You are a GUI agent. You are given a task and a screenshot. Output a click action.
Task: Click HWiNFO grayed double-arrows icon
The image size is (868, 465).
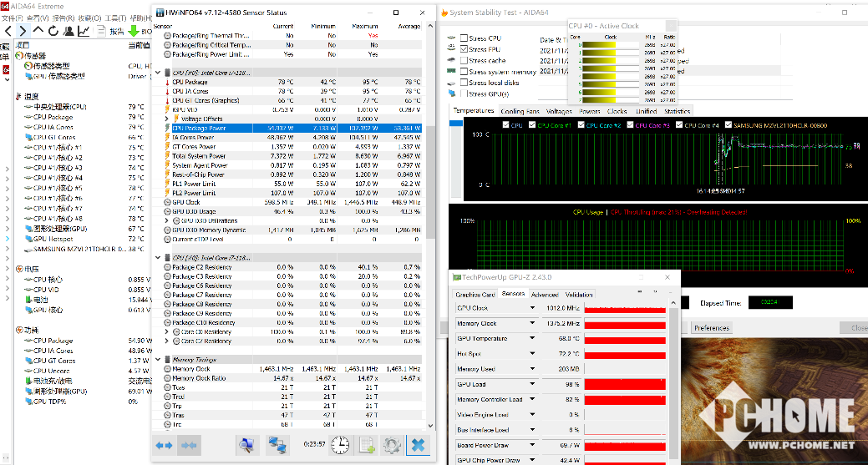[189, 445]
